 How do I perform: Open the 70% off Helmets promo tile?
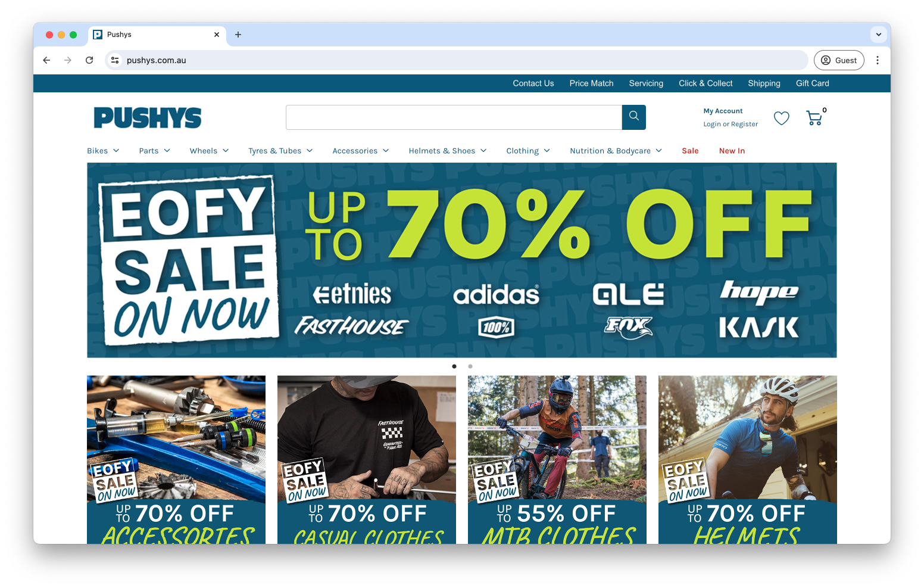(x=747, y=459)
